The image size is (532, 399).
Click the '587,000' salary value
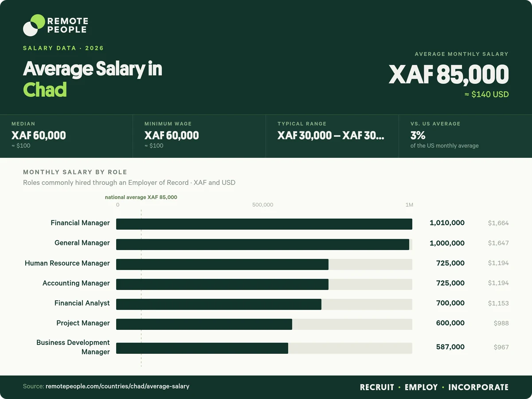[450, 347]
